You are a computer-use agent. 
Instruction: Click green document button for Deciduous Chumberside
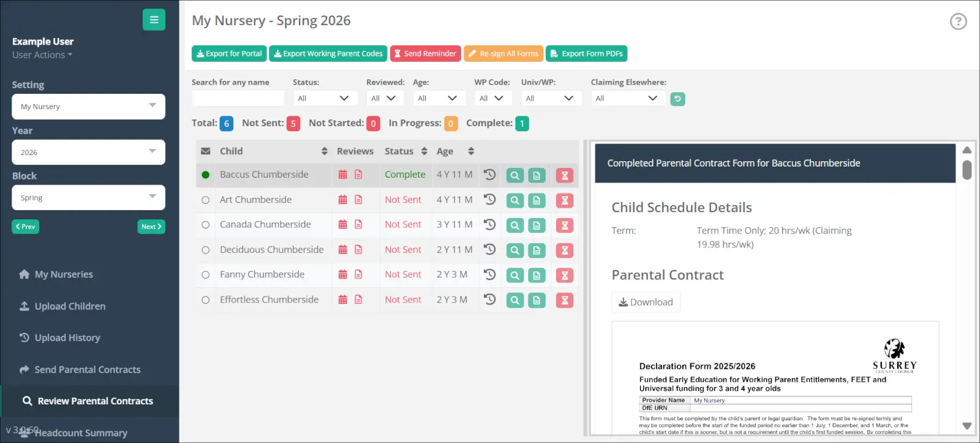[x=537, y=251]
